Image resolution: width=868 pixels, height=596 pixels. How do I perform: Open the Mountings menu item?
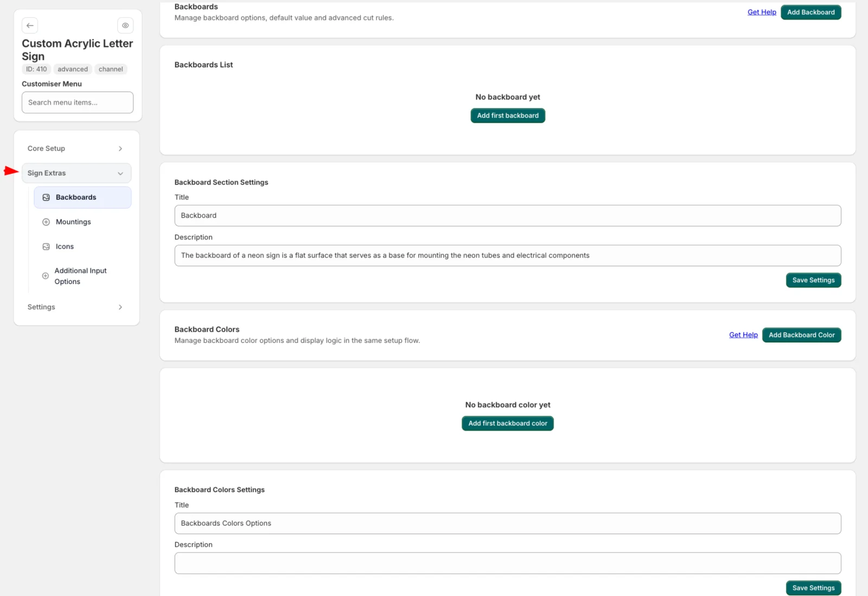tap(82, 222)
